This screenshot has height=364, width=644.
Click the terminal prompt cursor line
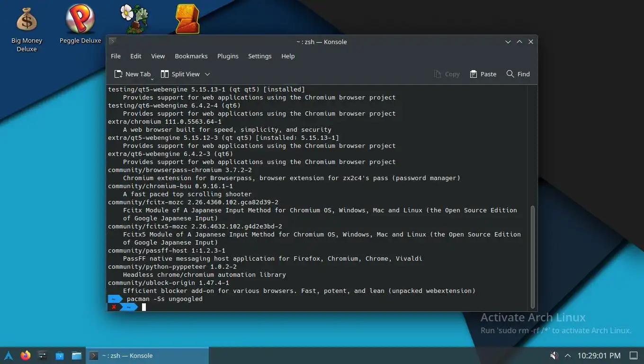pyautogui.click(x=144, y=307)
